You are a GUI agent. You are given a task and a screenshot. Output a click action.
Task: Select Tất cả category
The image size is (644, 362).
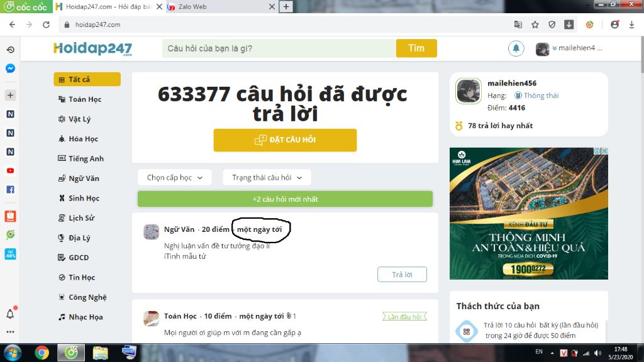(87, 79)
